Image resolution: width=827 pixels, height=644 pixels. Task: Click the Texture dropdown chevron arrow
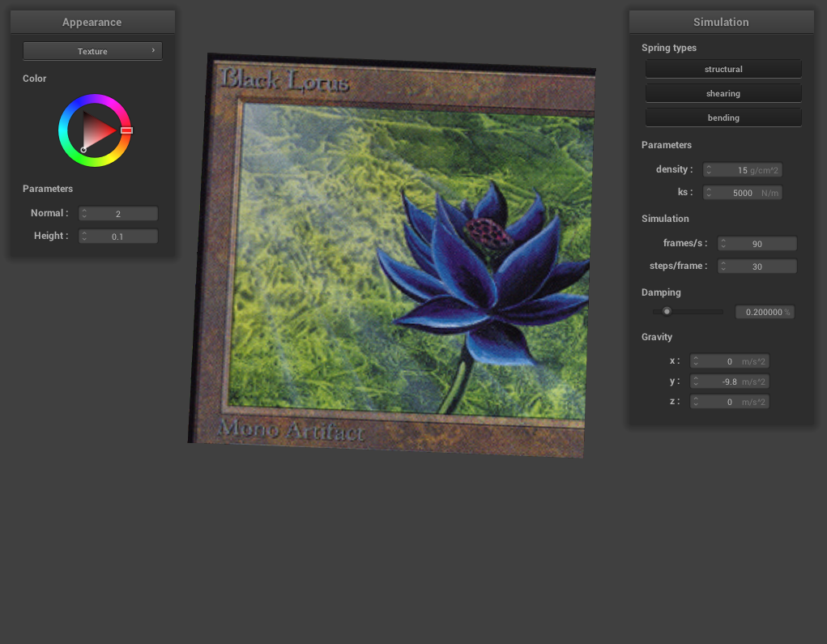coord(153,51)
